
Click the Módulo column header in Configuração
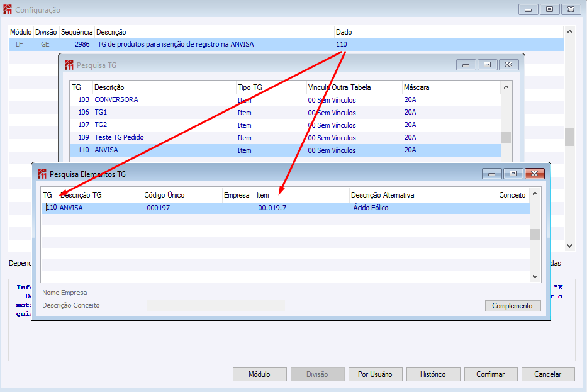(21, 32)
